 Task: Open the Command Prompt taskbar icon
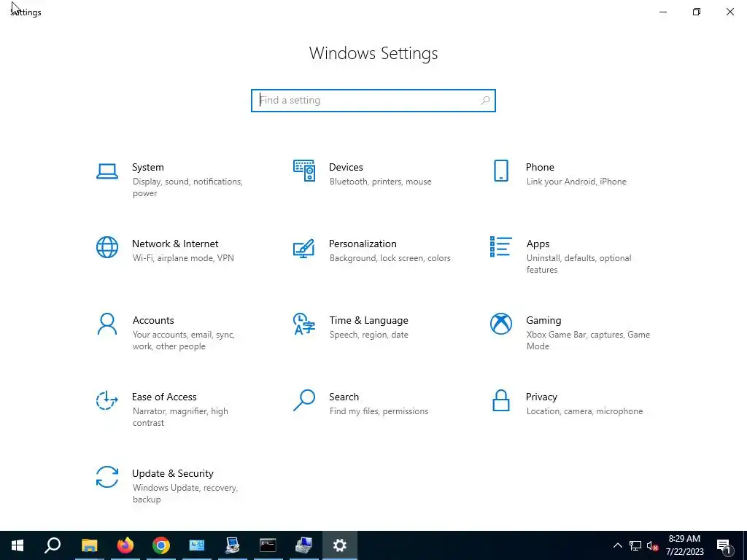[268, 545]
